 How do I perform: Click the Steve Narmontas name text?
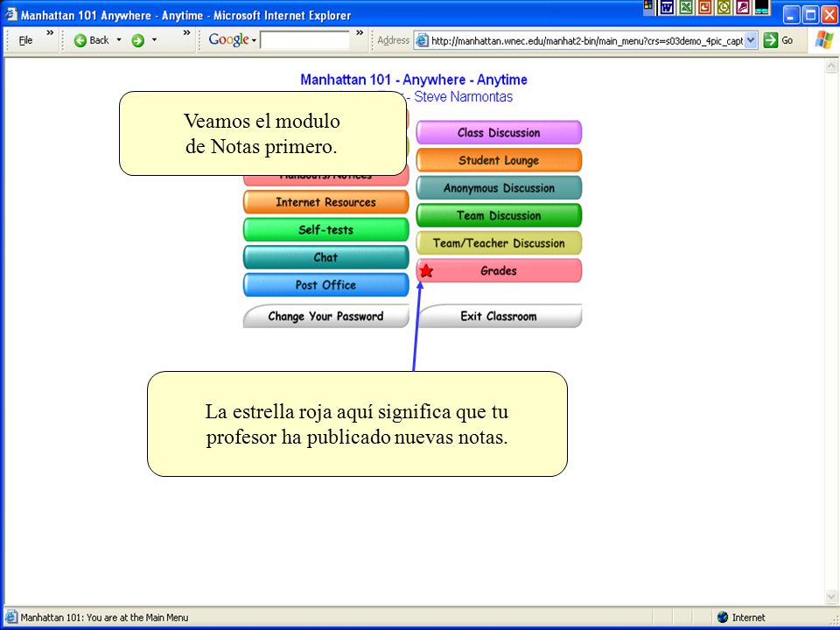464,97
